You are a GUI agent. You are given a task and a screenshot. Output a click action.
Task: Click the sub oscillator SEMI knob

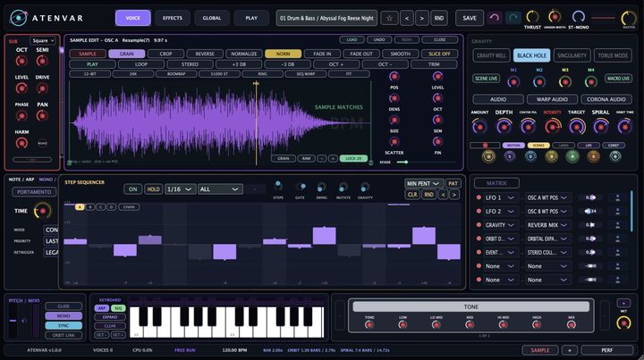coord(42,61)
